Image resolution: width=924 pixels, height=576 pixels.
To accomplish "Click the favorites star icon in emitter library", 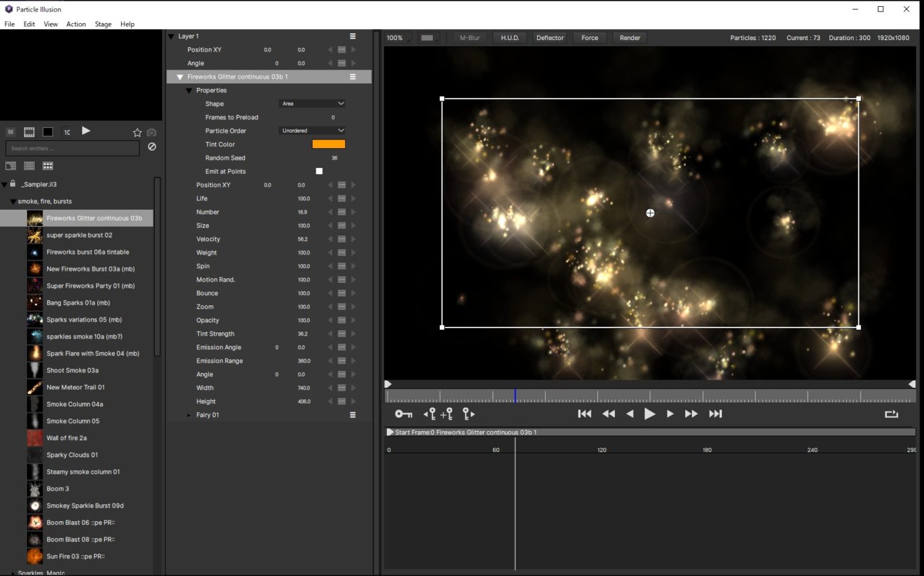I will [x=137, y=133].
